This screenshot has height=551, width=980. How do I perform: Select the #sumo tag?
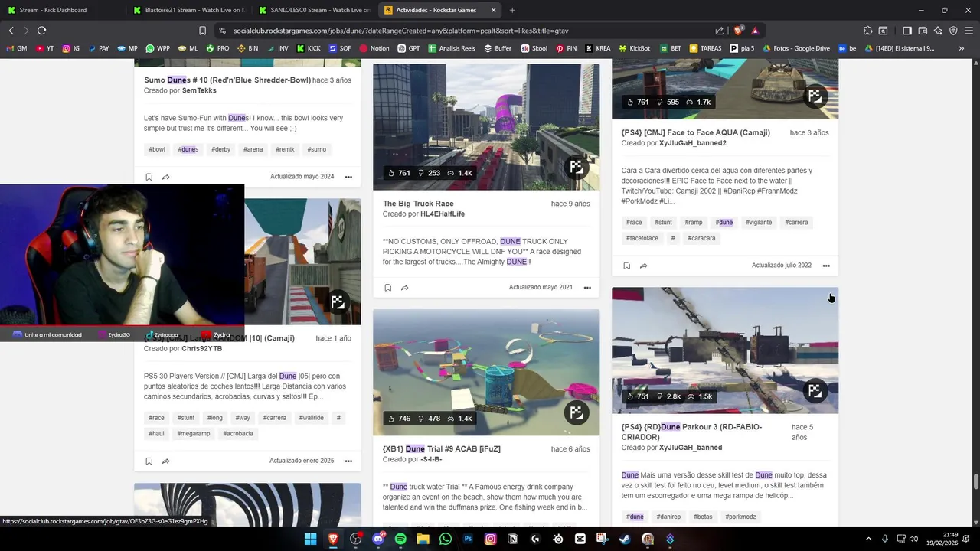pyautogui.click(x=317, y=149)
